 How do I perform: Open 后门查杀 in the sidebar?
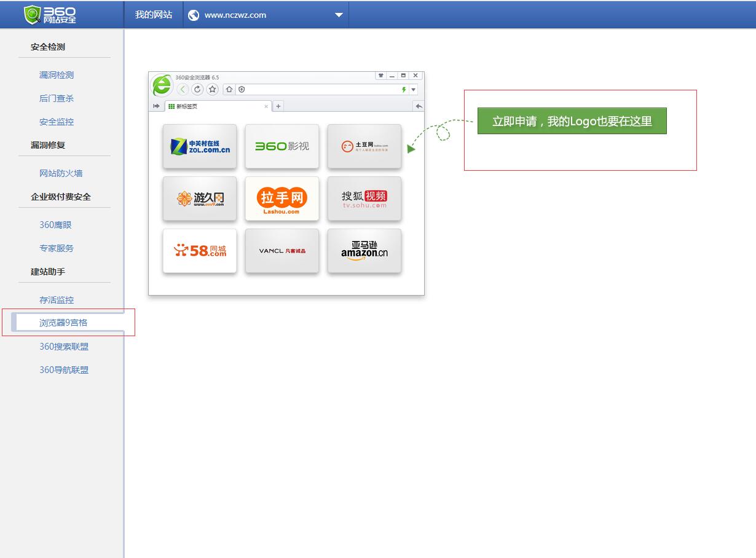(x=57, y=98)
